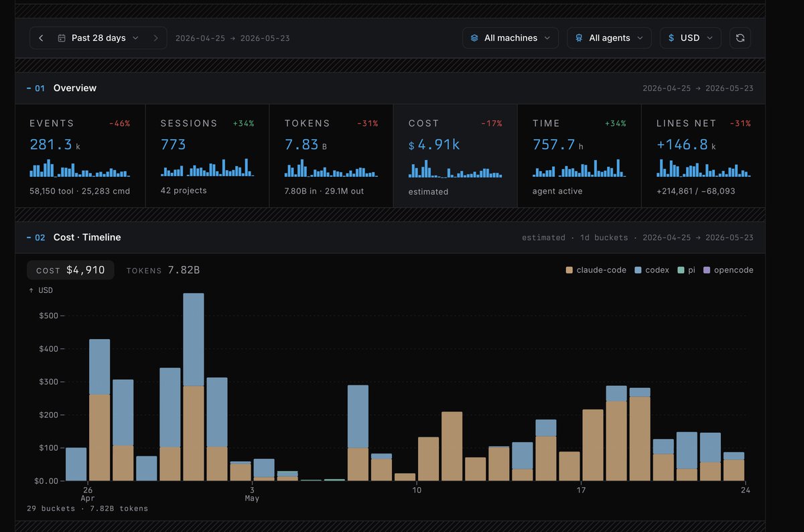The height and width of the screenshot is (532, 804).
Task: Toggle claude-code legend swatch
Action: click(x=569, y=270)
